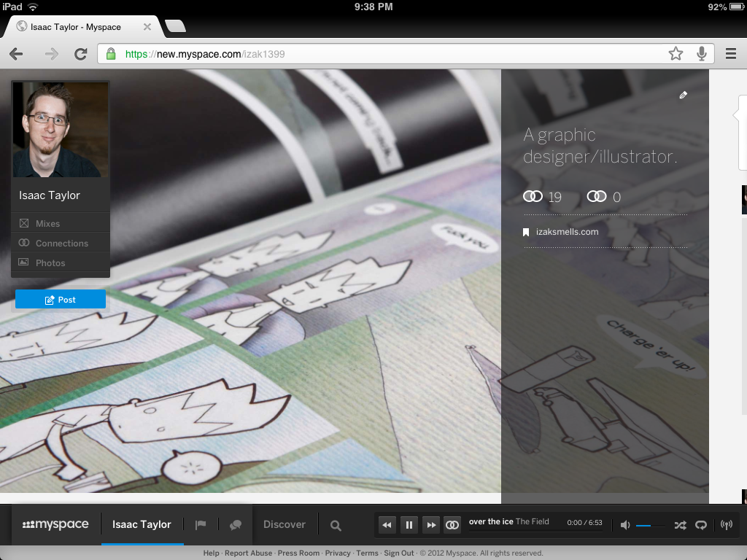
Task: Click the green lock security icon
Action: [111, 54]
